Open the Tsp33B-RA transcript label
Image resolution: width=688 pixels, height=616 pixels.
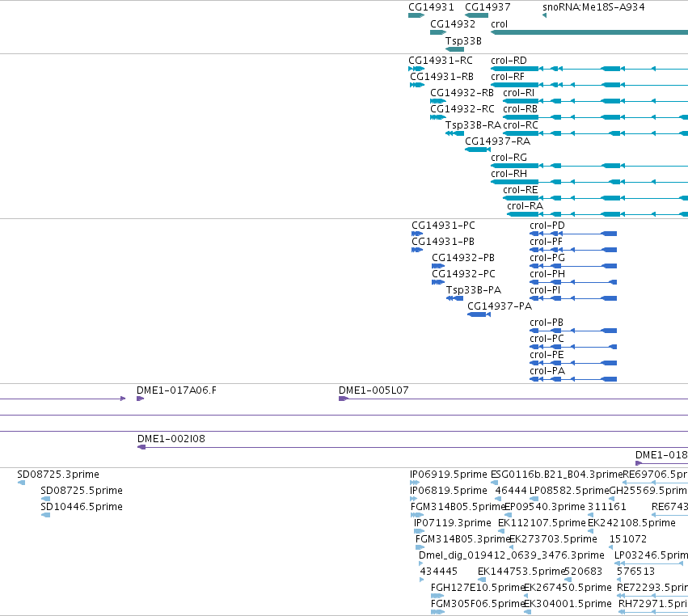click(473, 125)
